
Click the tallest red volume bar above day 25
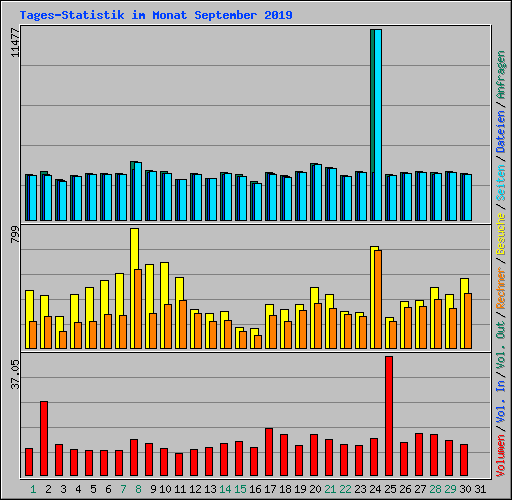[x=389, y=416]
